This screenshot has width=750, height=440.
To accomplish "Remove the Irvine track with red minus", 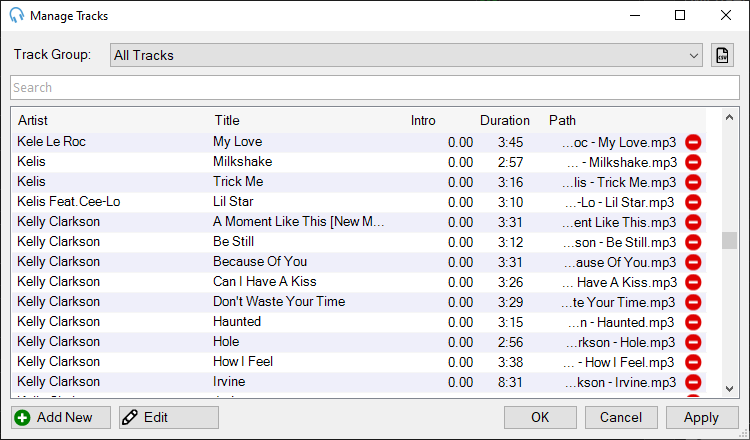I will coord(693,383).
